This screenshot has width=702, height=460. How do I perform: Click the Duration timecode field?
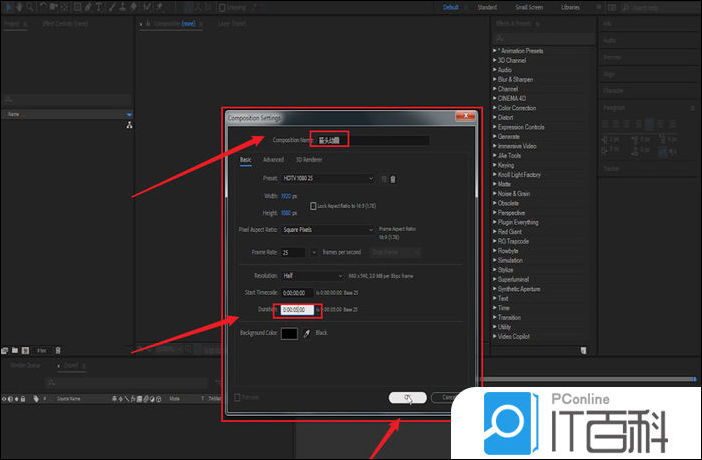tap(297, 310)
